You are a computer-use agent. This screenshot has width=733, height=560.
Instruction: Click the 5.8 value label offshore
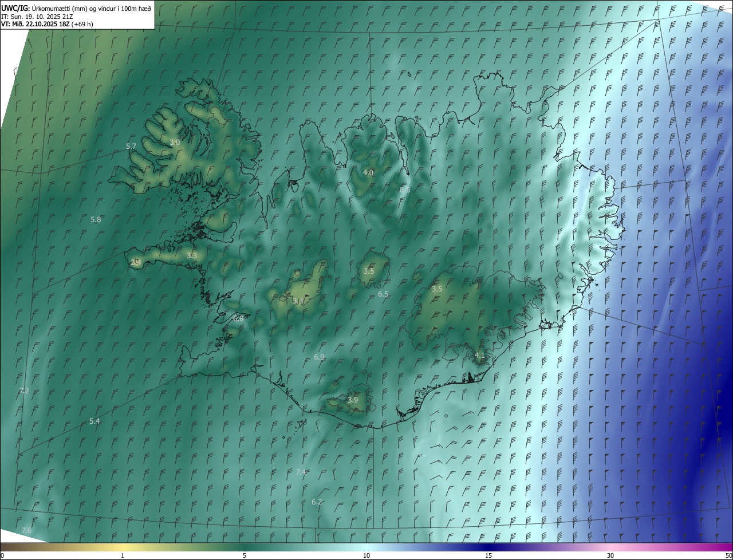click(96, 219)
